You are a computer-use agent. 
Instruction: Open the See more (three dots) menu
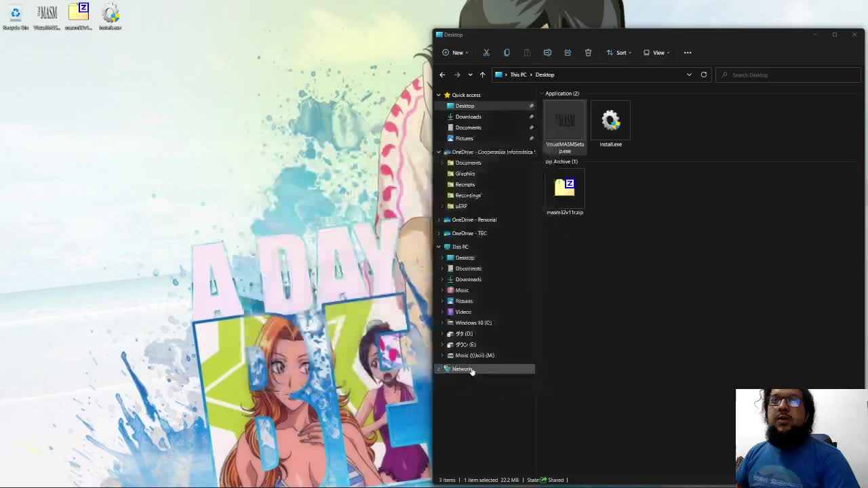click(688, 53)
